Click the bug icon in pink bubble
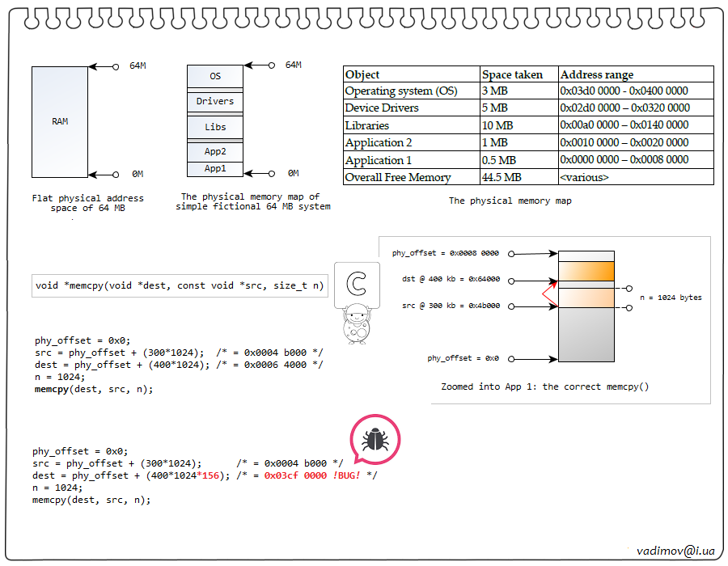The height and width of the screenshot is (566, 728). (375, 441)
